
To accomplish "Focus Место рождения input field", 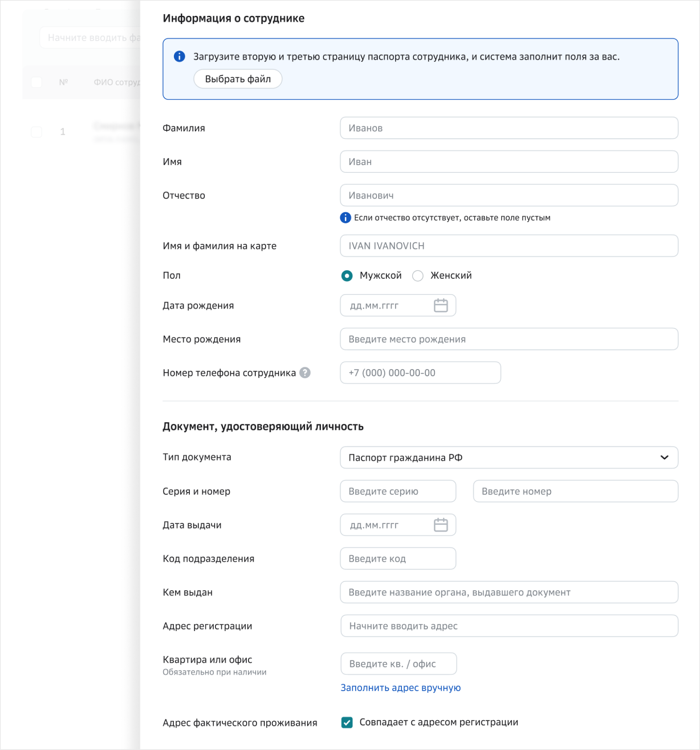I will tap(509, 339).
